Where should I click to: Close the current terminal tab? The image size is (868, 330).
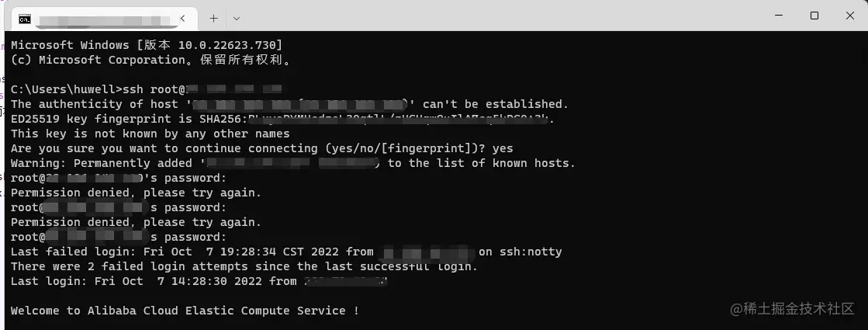183,18
